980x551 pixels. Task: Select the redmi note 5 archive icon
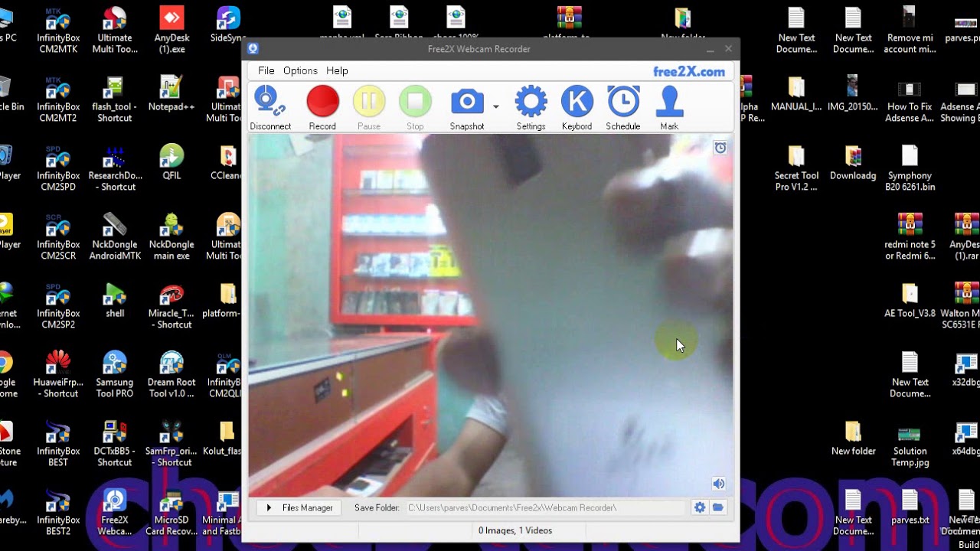[x=910, y=237]
